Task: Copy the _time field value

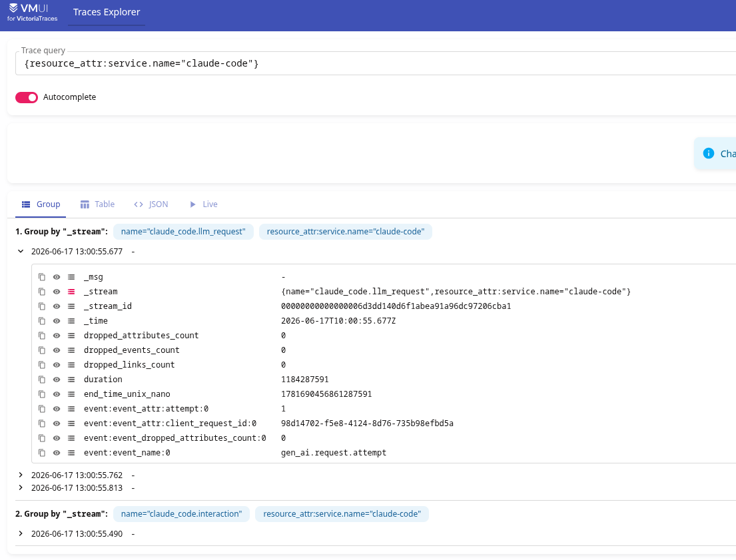Action: 42,320
